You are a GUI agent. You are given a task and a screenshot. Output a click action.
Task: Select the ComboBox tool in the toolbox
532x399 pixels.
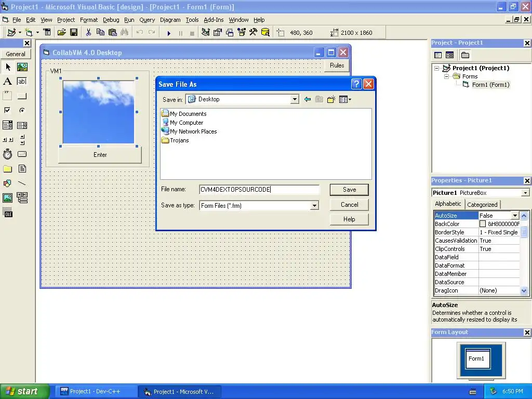click(x=7, y=125)
